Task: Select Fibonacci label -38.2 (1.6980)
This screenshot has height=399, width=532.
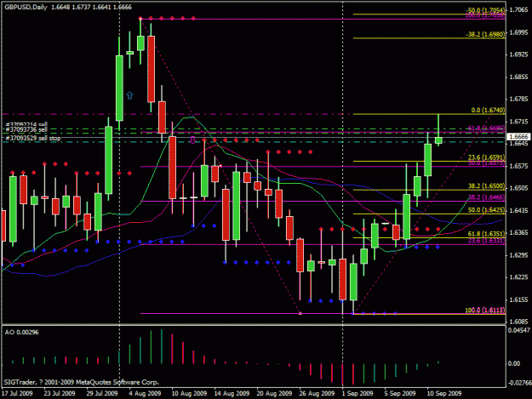Action: [x=485, y=35]
